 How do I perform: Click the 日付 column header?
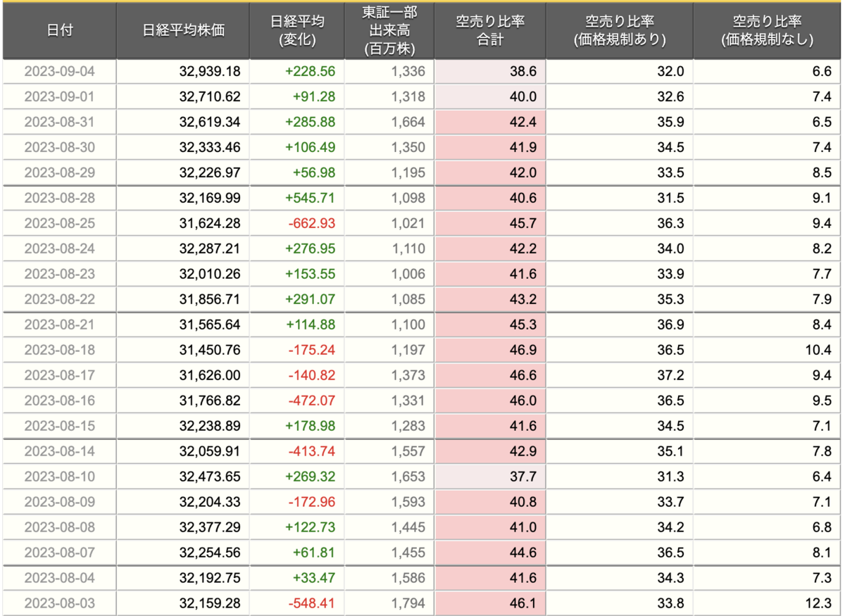[59, 31]
